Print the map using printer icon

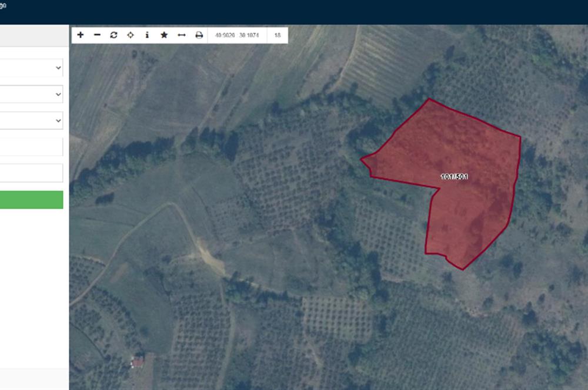pyautogui.click(x=199, y=35)
